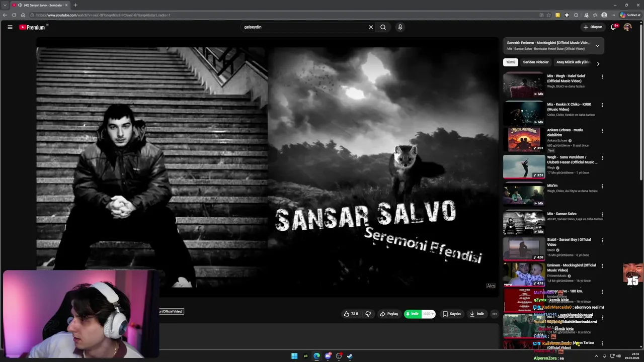Screen dimensions: 644x362
Task: Click the green İndir download button
Action: click(x=413, y=314)
